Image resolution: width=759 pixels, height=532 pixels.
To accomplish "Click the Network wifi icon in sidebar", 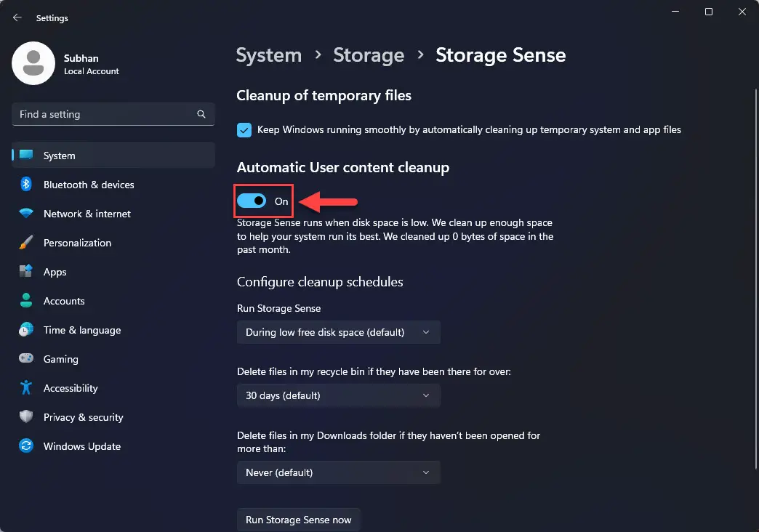I will 26,213.
